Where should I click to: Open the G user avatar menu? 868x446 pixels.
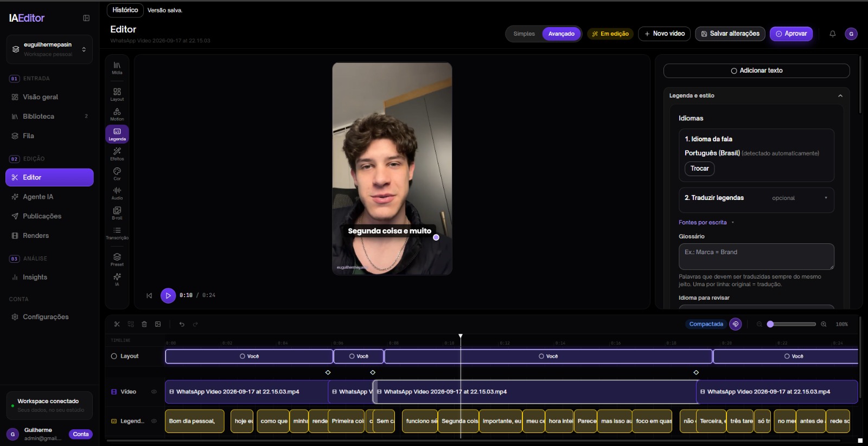851,34
